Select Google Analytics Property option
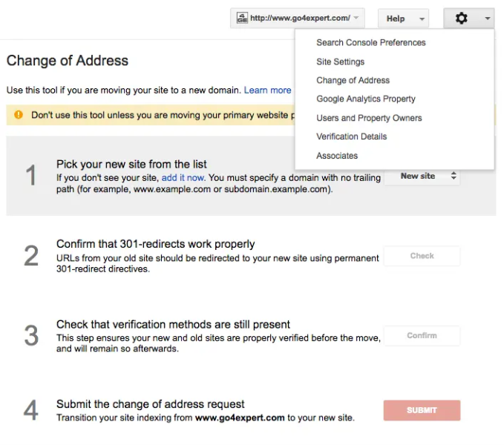Image resolution: width=504 pixels, height=445 pixels. click(x=365, y=99)
